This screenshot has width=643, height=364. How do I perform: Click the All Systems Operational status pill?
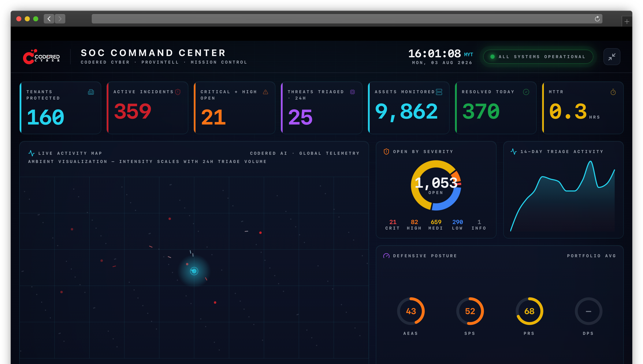pos(538,57)
